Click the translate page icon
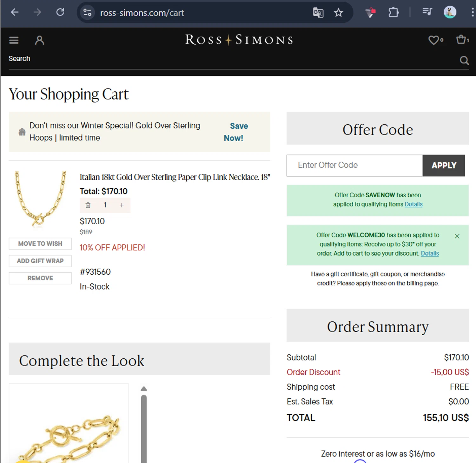This screenshot has height=463, width=476. 318,13
